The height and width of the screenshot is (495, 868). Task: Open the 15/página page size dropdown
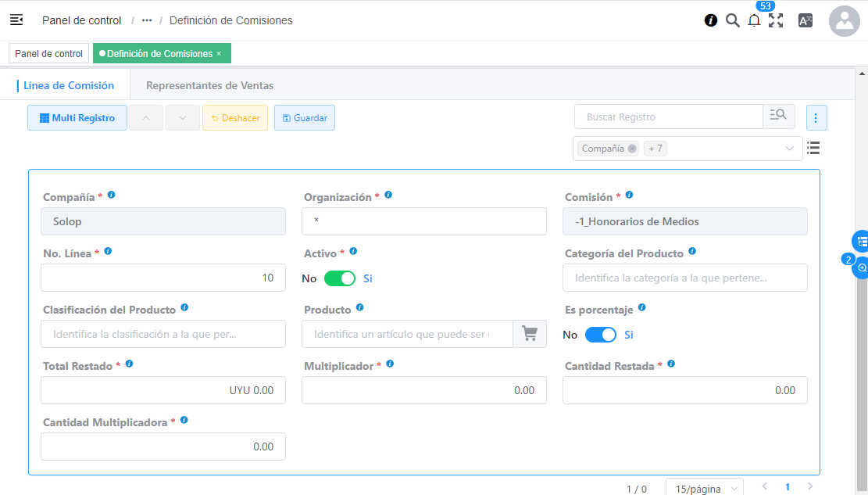tap(704, 489)
